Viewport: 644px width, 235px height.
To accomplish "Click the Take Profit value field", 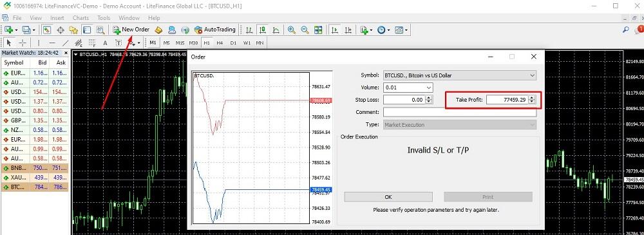I will [x=507, y=99].
